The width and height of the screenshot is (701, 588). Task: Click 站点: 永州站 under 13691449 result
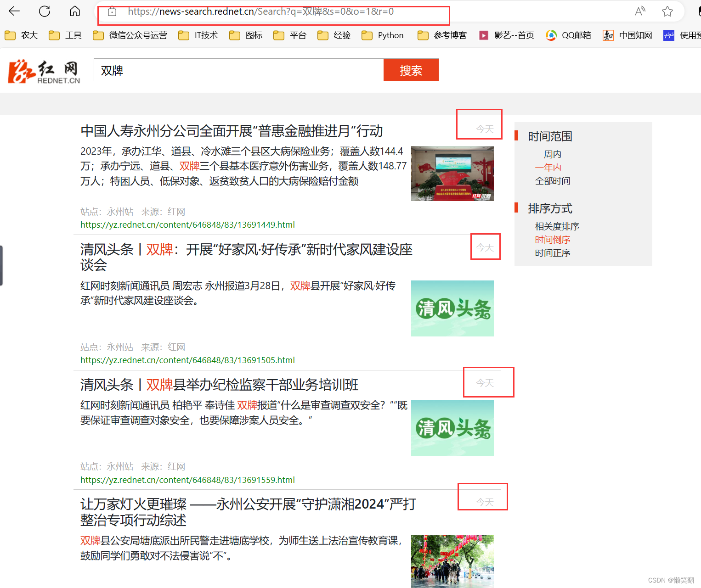[x=107, y=212]
